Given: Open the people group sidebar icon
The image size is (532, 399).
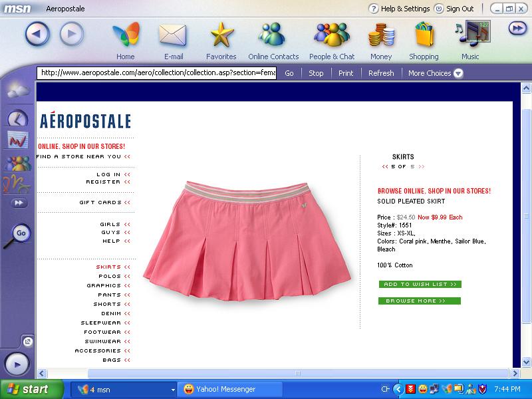Looking at the screenshot, I should pyautogui.click(x=18, y=164).
